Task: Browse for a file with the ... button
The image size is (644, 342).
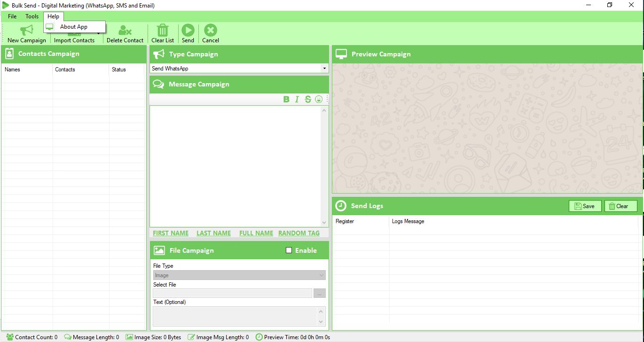Action: [320, 293]
